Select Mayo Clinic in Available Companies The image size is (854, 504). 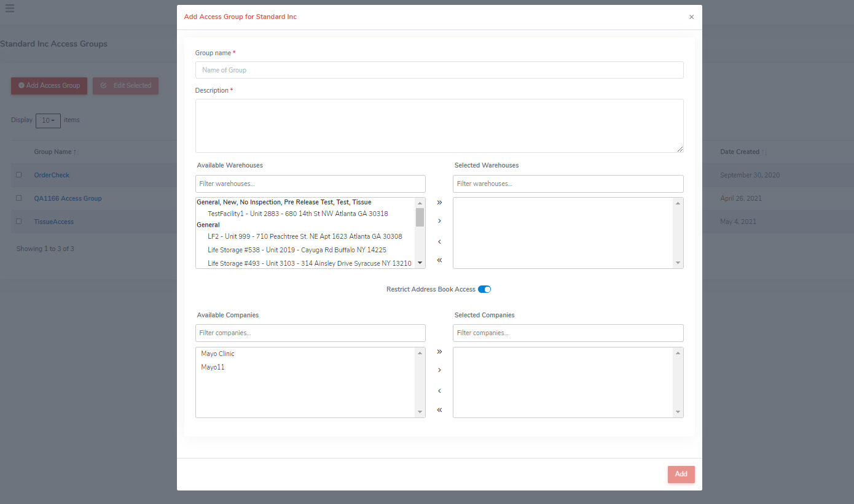(217, 354)
